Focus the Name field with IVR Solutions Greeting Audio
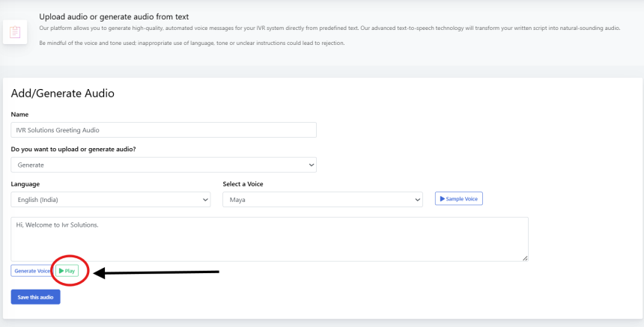This screenshot has height=327, width=644. tap(163, 130)
